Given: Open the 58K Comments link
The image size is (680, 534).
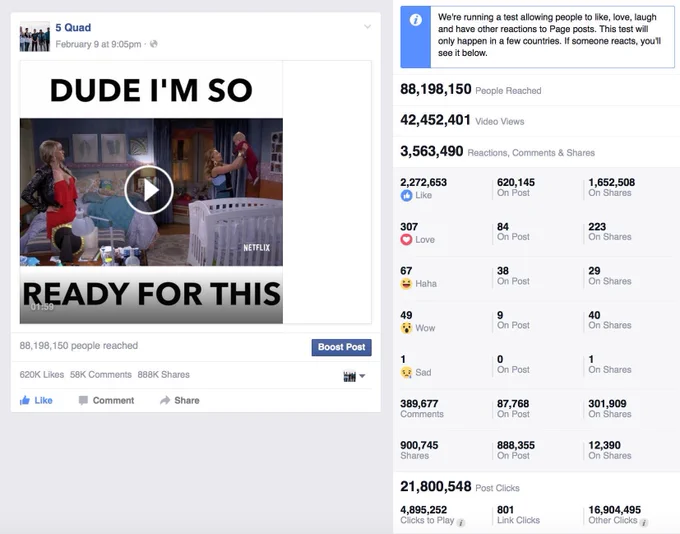Looking at the screenshot, I should pos(101,374).
